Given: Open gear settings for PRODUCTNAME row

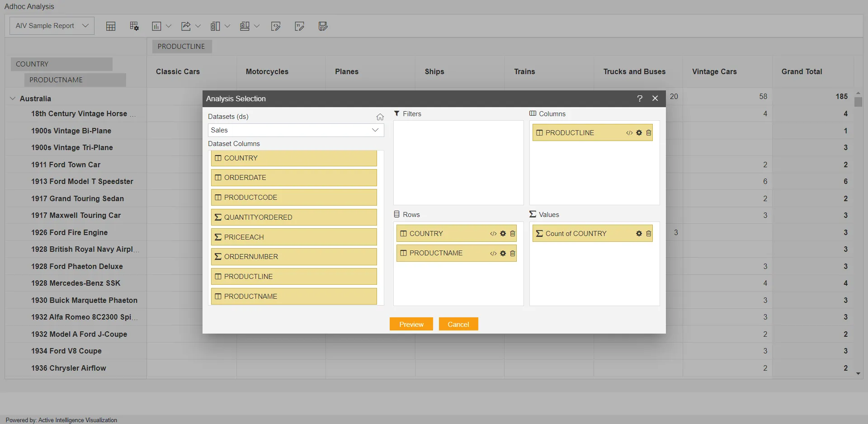Looking at the screenshot, I should (x=503, y=254).
